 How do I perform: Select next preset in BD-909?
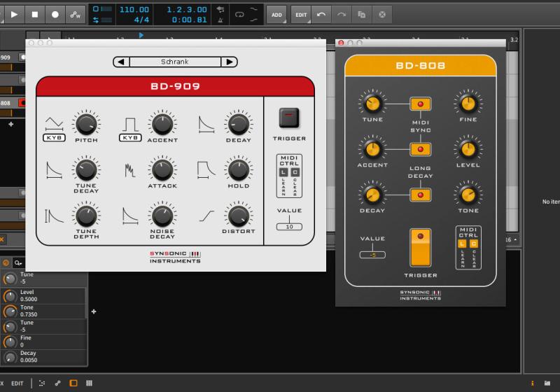pyautogui.click(x=229, y=62)
